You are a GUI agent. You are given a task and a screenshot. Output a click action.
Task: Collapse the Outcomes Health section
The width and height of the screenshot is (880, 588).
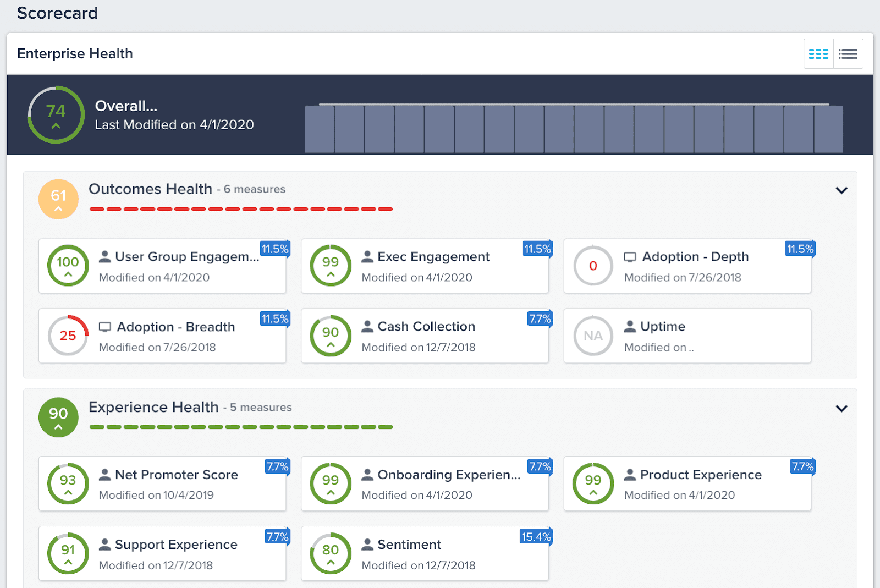(841, 190)
